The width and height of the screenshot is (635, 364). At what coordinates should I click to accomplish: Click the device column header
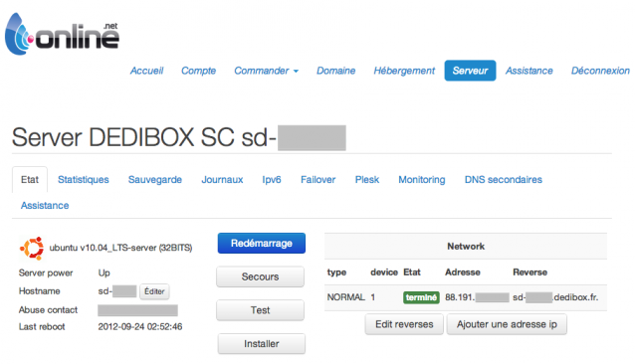click(384, 273)
